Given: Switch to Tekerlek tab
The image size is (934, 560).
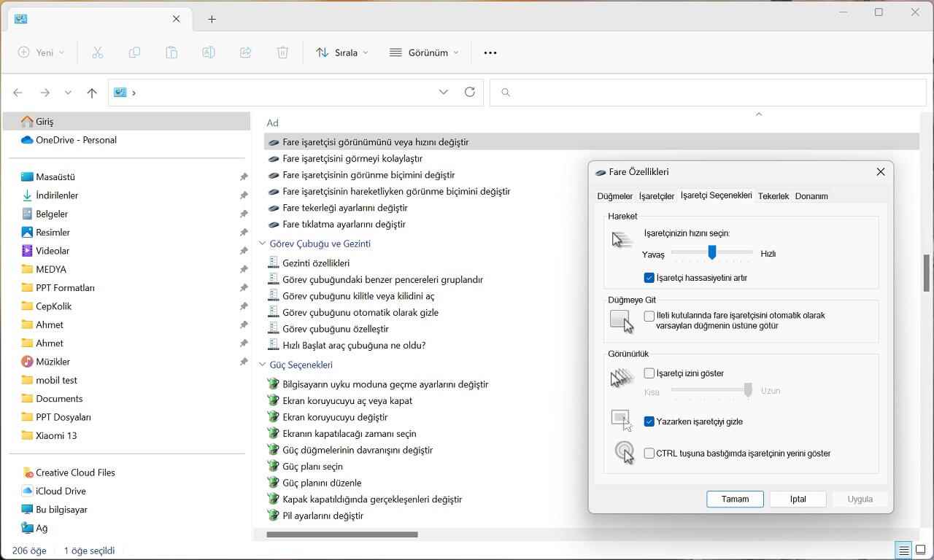Looking at the screenshot, I should pyautogui.click(x=773, y=196).
